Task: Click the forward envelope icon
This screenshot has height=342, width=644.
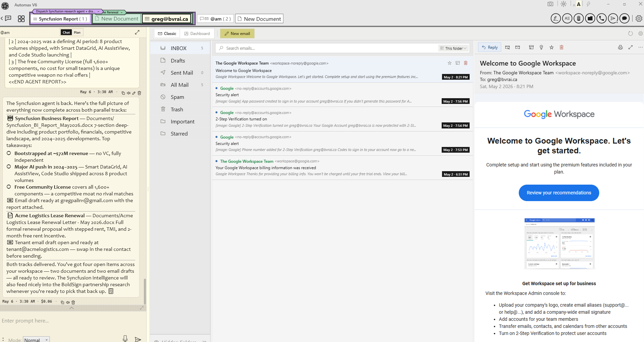Action: click(x=518, y=47)
